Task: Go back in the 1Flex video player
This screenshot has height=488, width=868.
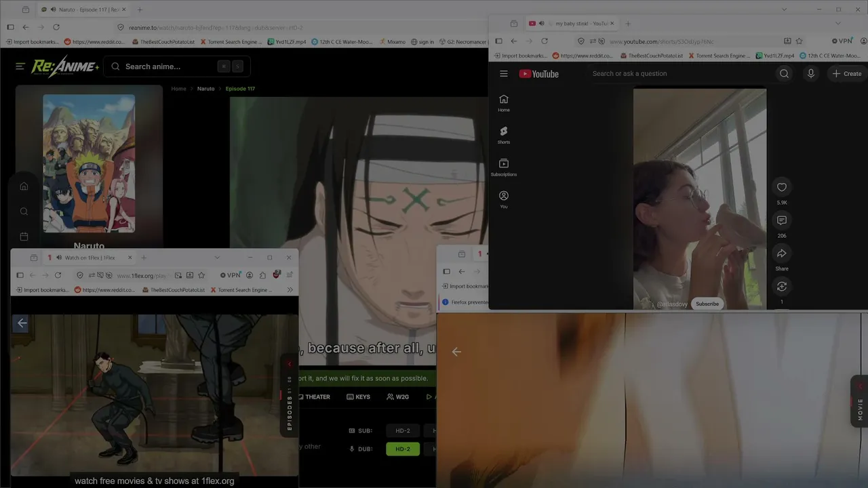Action: coord(22,323)
